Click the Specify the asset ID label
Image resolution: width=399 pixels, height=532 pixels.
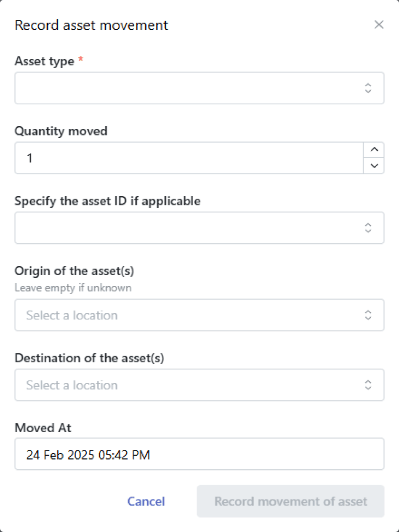click(x=108, y=201)
